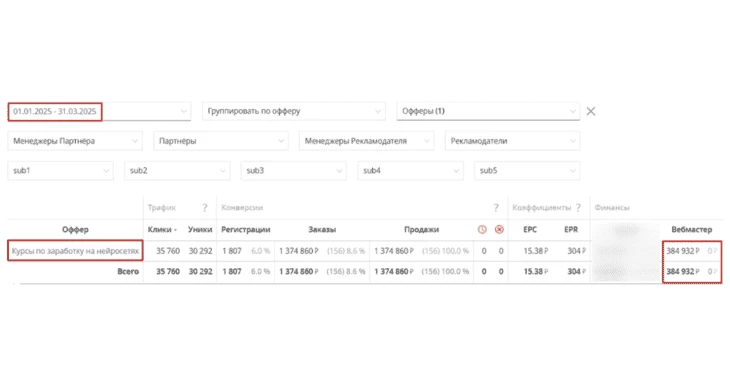Open the date range 01.01.2025 - 31.03.2025 picker

tap(99, 112)
